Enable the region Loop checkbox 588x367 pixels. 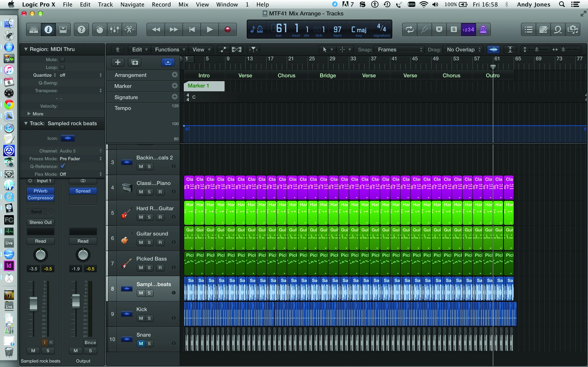pyautogui.click(x=62, y=67)
